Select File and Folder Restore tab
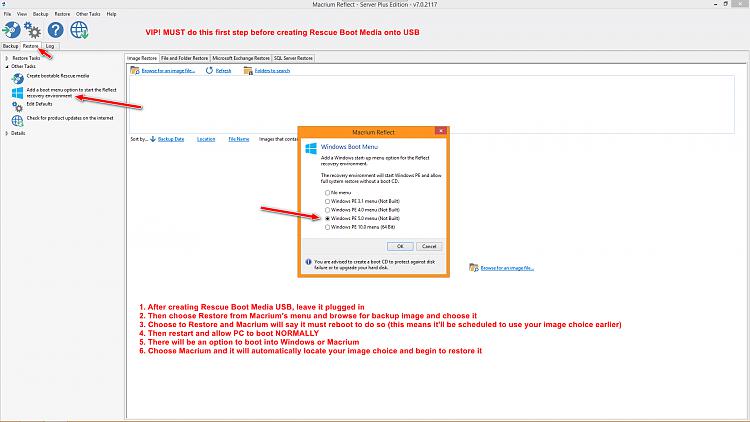 click(185, 58)
